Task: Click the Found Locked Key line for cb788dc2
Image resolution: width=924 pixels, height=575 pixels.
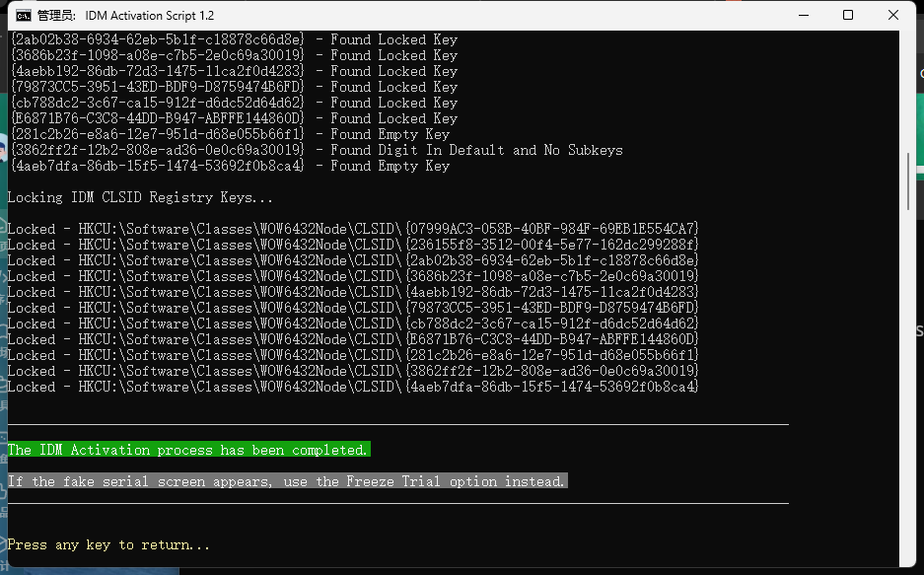Action: point(233,103)
